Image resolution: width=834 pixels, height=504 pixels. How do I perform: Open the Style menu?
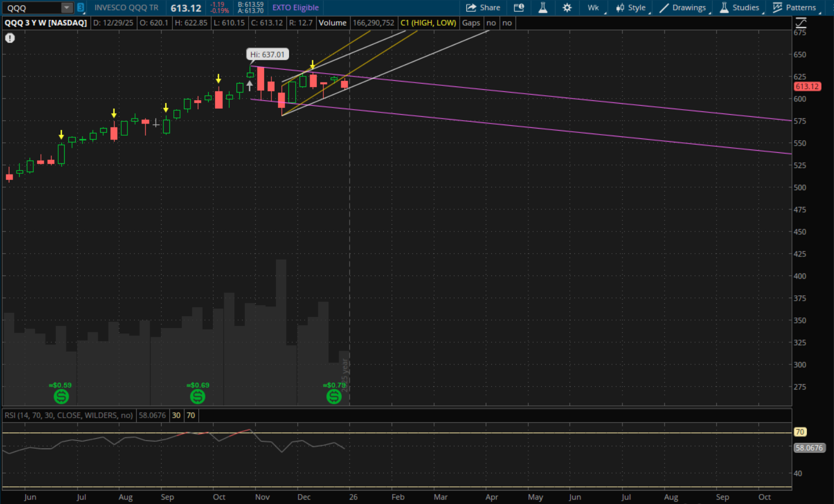(631, 8)
